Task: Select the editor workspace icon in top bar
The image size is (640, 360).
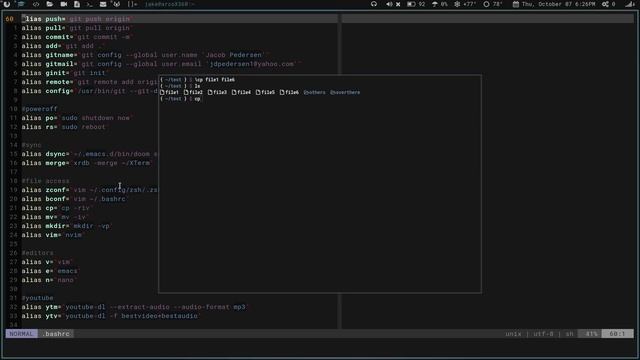Action: click(21, 4)
